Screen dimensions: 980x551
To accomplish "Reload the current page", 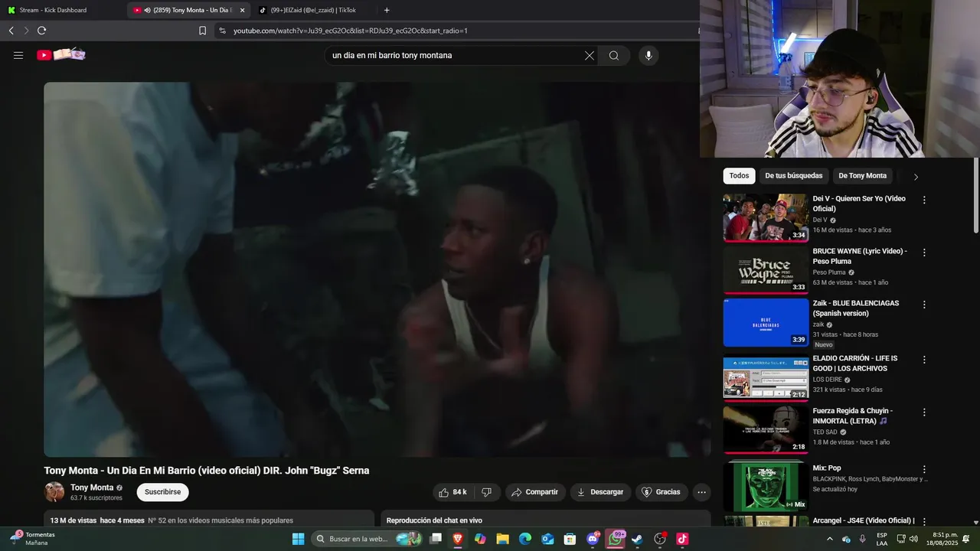I will (x=42, y=31).
